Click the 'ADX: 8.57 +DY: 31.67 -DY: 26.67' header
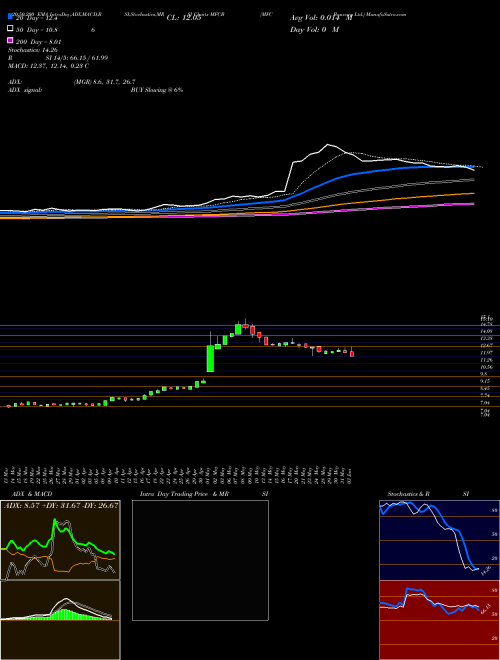The image size is (500, 660). click(x=61, y=505)
